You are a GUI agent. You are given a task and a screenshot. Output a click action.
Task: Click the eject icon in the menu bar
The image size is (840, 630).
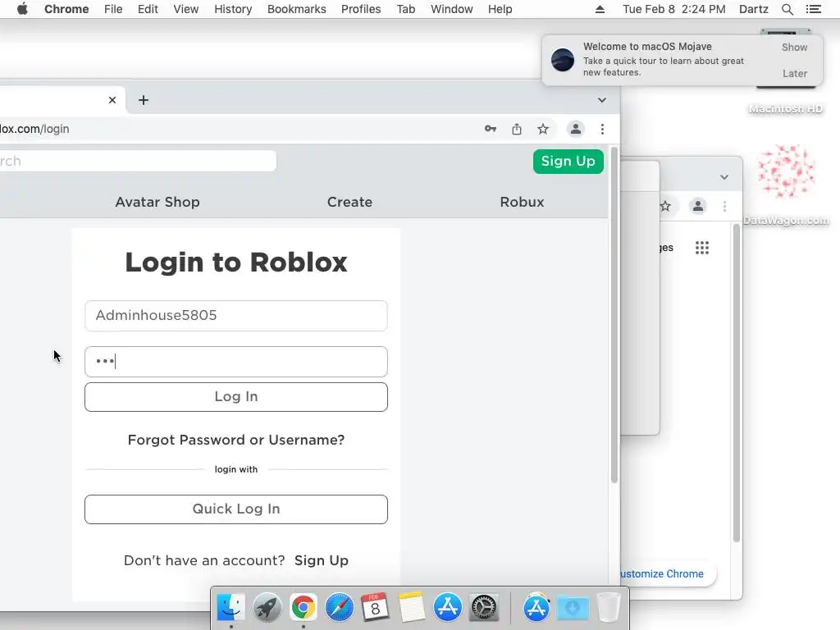tap(600, 9)
